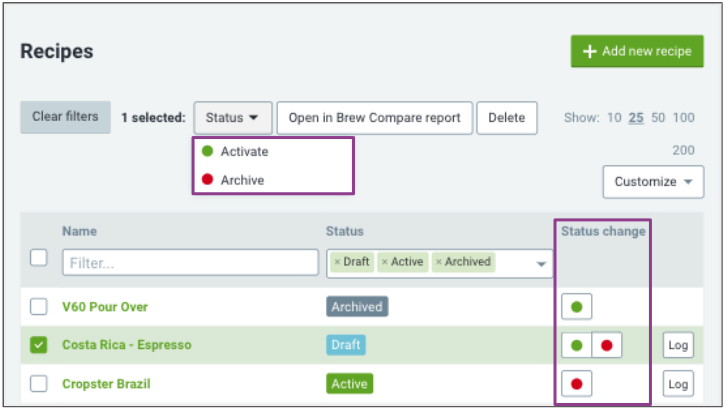Choose Archive from the Status menu

(x=242, y=180)
